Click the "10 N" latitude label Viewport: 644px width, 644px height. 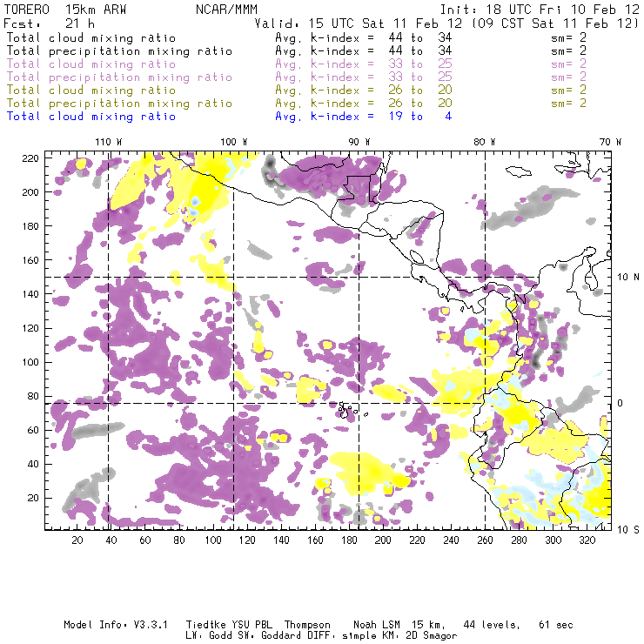(628, 278)
